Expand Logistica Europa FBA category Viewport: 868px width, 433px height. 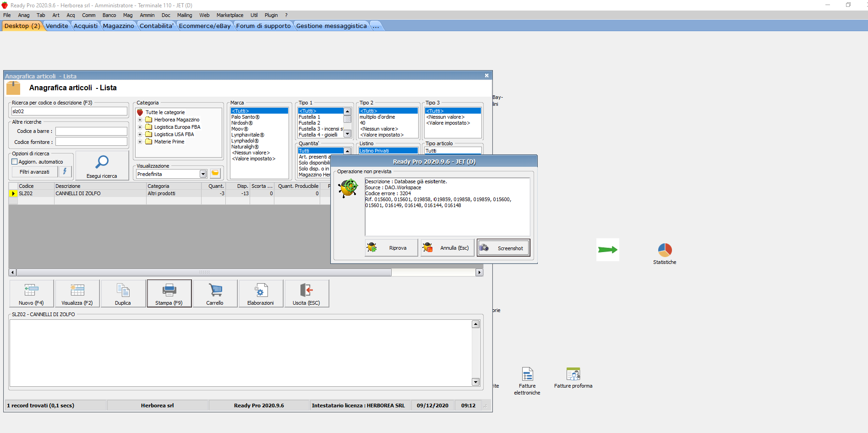(140, 127)
